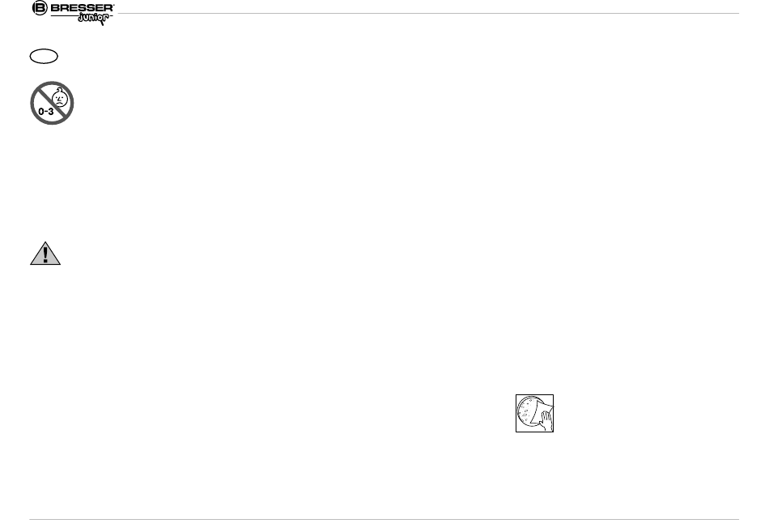Open the lens cleaning illustration box
The image size is (769, 532).
click(534, 413)
